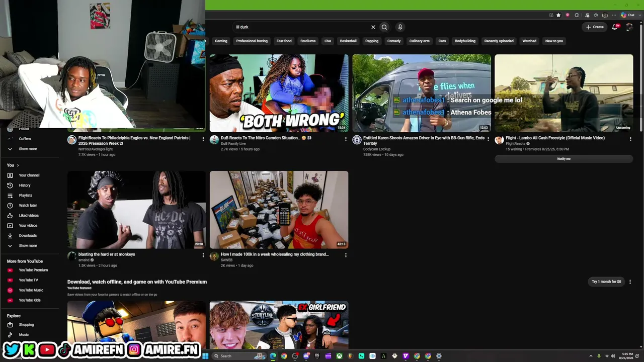The height and width of the screenshot is (362, 644).
Task: Open options menu for 'blasting the hard er' video
Action: point(203,255)
